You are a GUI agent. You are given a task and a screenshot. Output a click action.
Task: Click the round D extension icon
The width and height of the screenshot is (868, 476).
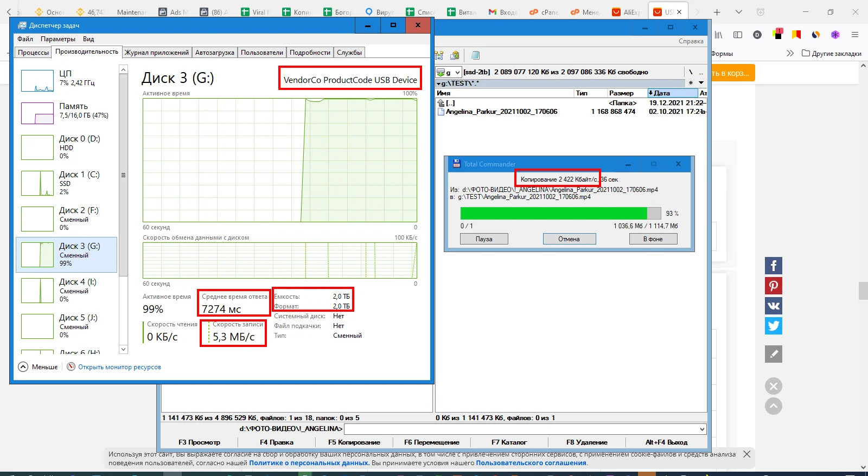pos(757,35)
